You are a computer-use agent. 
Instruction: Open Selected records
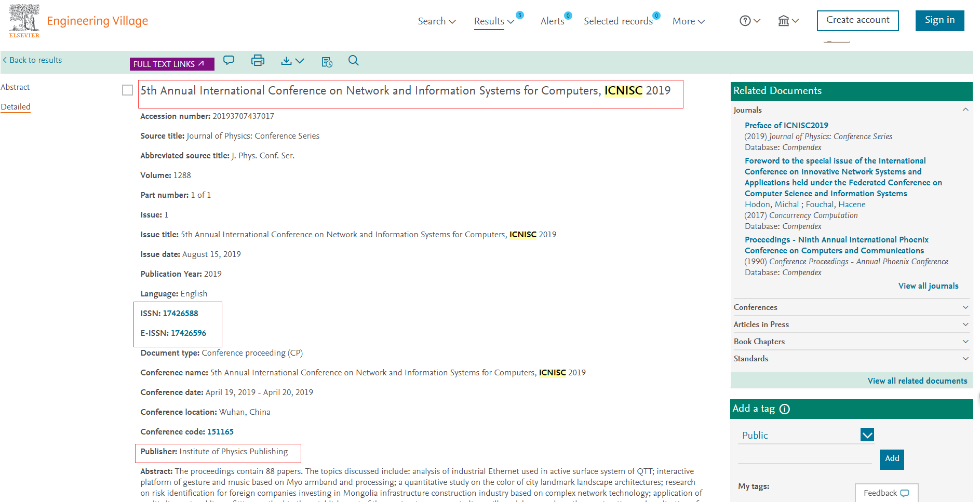618,21
